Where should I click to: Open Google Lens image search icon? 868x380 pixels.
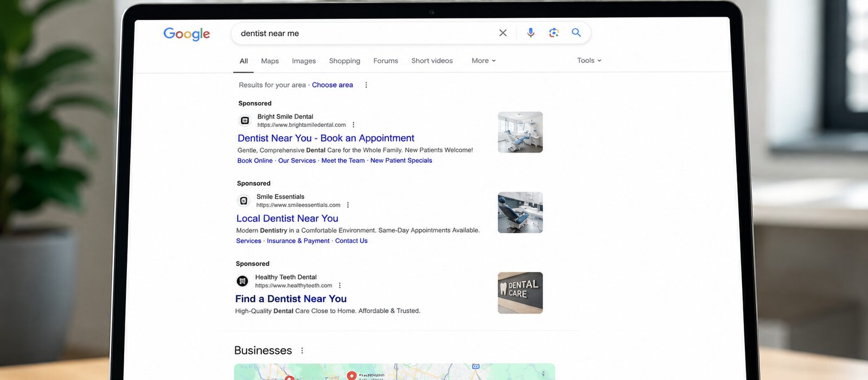(553, 33)
